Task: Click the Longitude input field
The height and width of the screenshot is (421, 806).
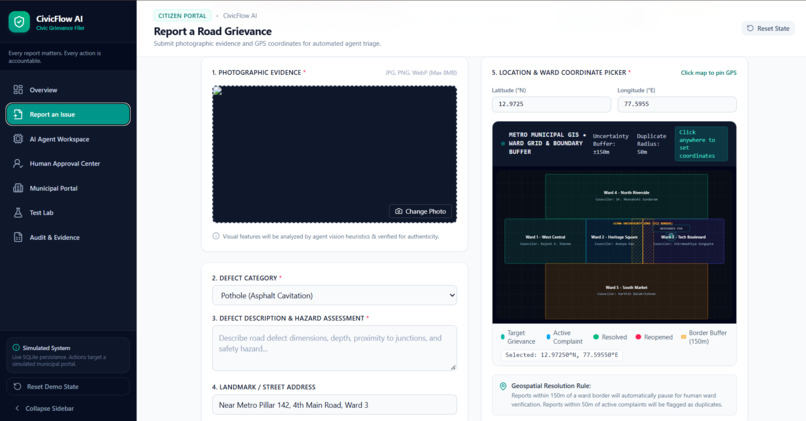Action: pos(677,104)
